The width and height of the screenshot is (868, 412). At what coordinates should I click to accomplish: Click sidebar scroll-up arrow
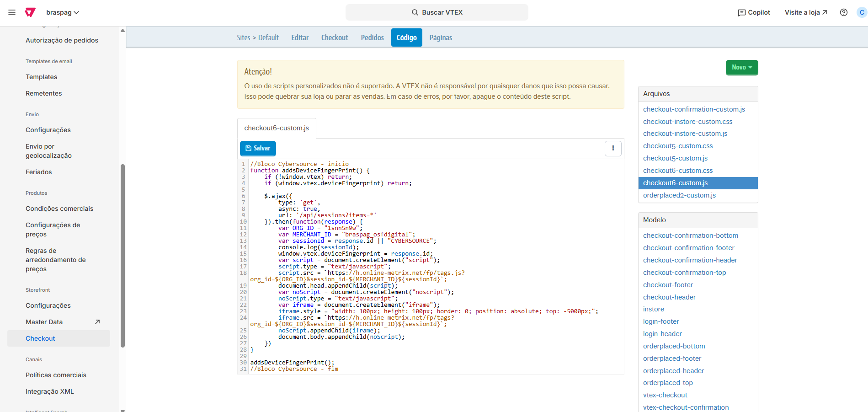coord(122,30)
